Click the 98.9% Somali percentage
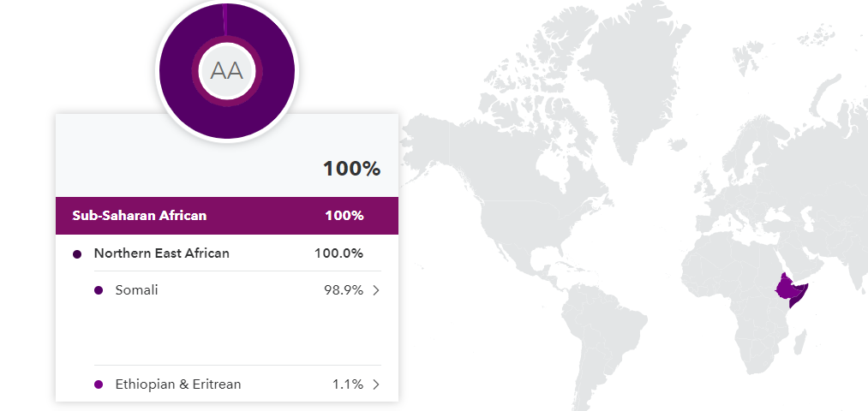Image resolution: width=868 pixels, height=411 pixels. tap(344, 290)
